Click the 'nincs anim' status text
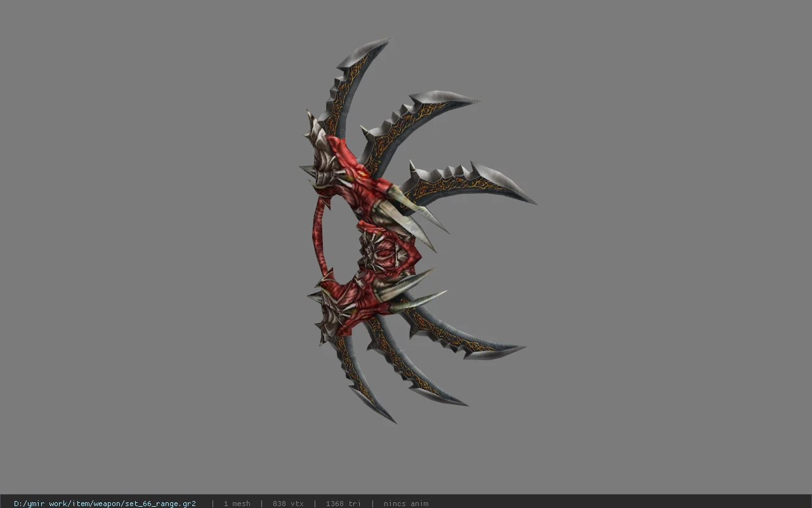This screenshot has height=508, width=812. click(x=406, y=504)
